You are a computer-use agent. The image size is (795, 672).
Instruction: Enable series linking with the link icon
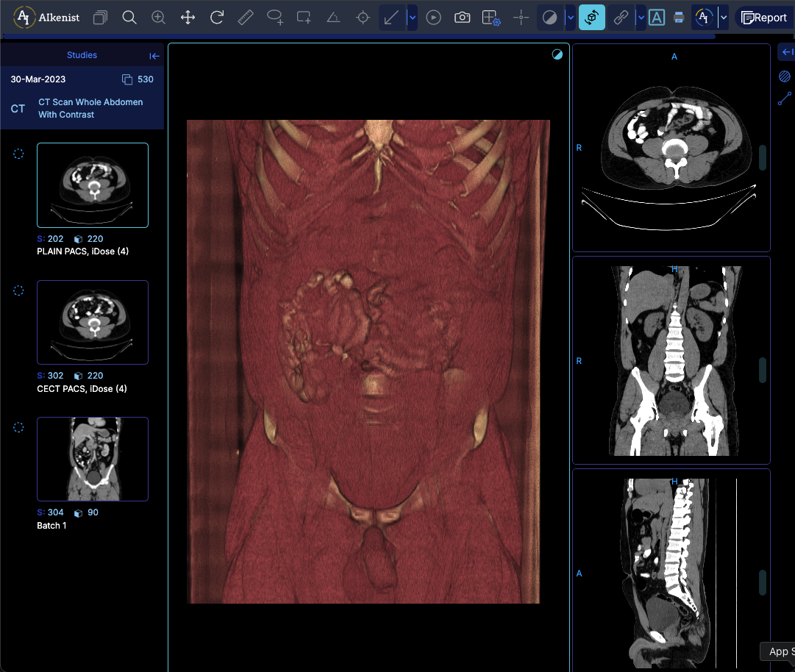pyautogui.click(x=621, y=17)
